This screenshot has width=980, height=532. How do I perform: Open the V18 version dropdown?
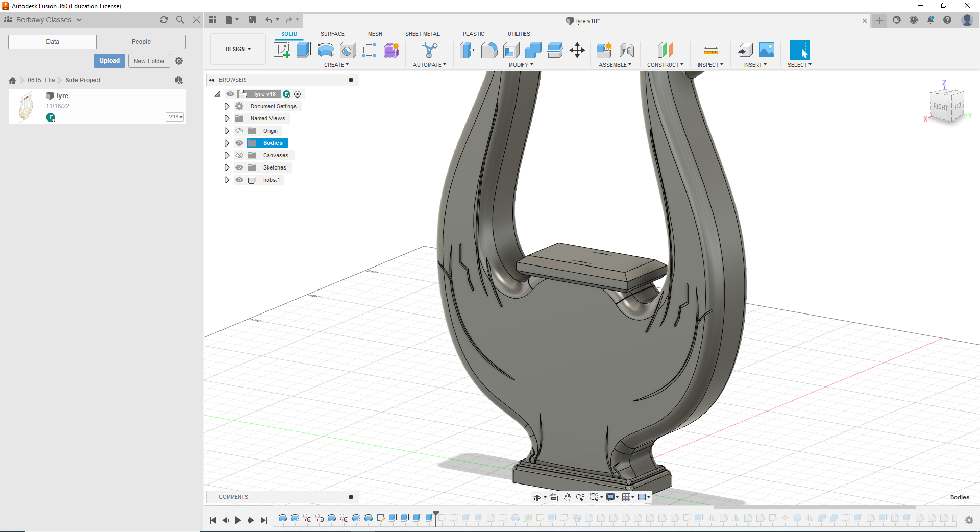(175, 117)
